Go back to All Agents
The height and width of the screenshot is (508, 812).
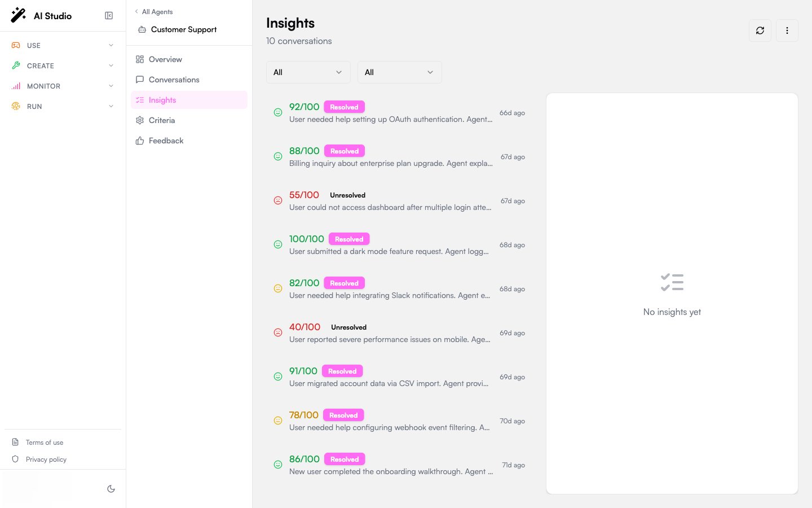point(154,12)
